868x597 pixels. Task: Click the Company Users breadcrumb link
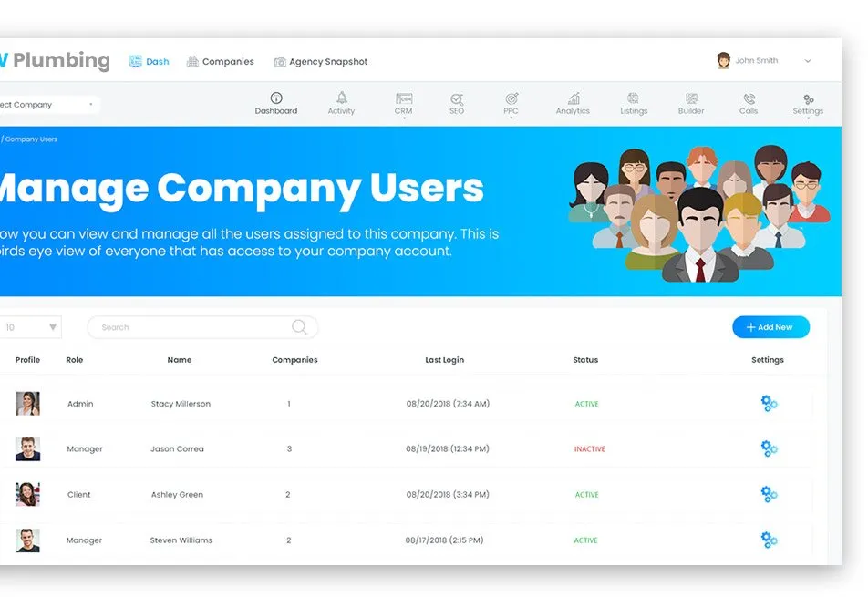pyautogui.click(x=31, y=139)
